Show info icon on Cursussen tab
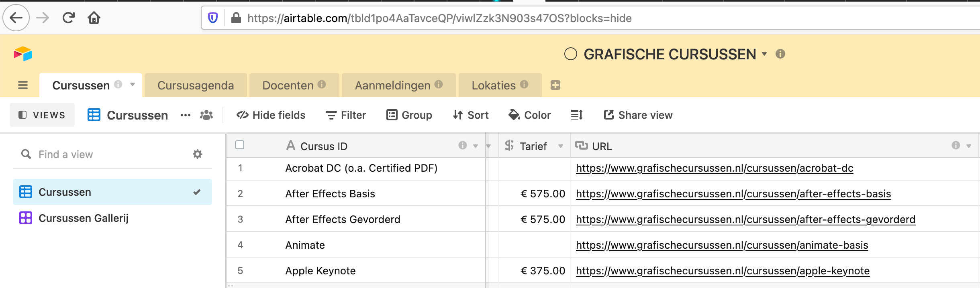This screenshot has width=980, height=288. (118, 84)
